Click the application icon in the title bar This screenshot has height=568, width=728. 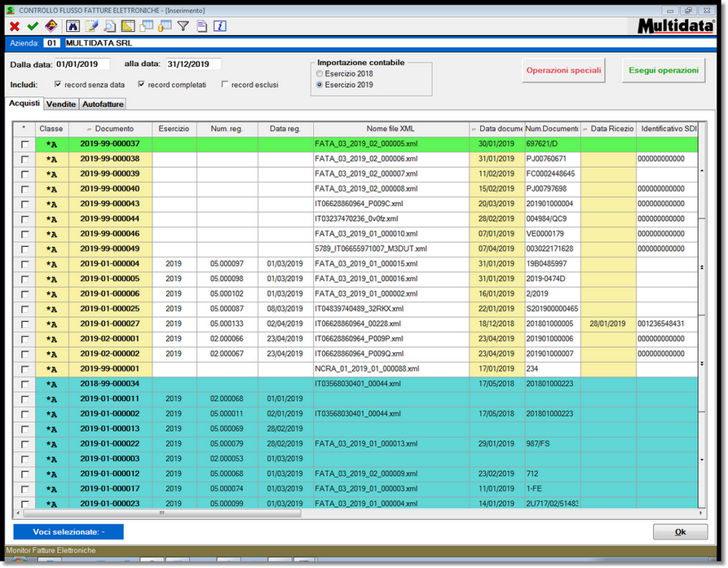tap(11, 11)
